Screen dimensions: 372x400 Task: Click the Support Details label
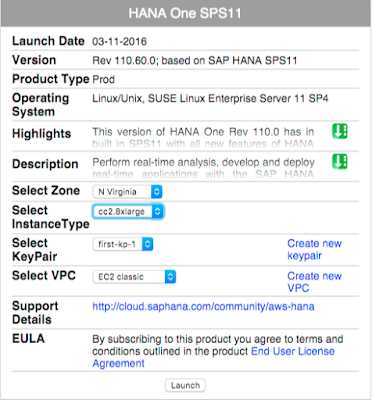35,313
